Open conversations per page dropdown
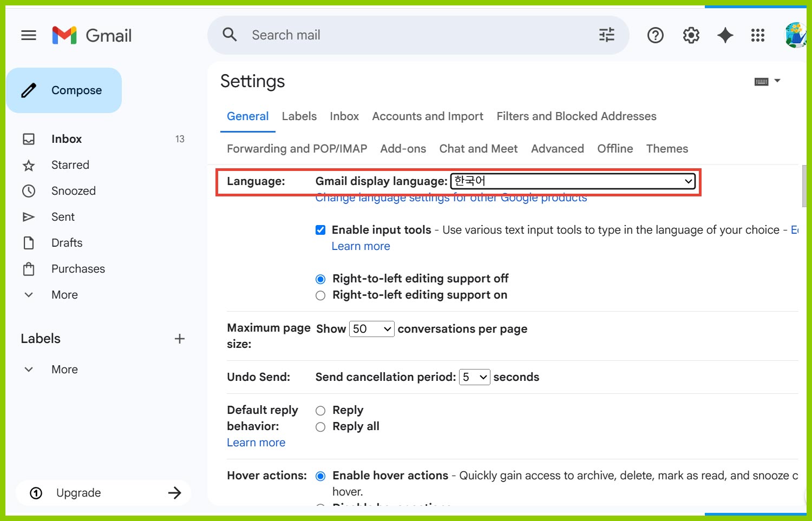This screenshot has height=521, width=812. pos(372,329)
